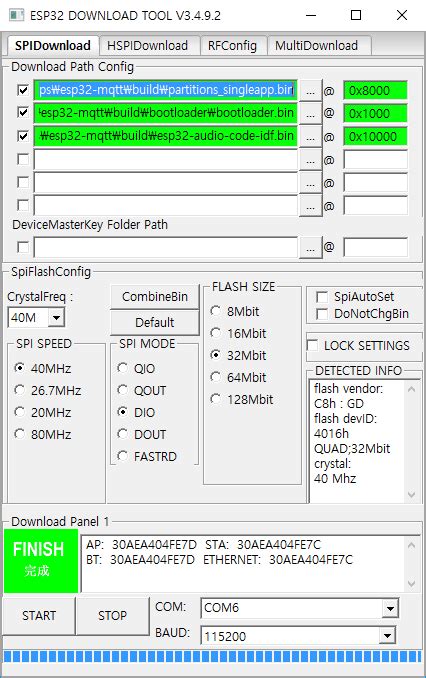Click the START button

pyautogui.click(x=39, y=616)
